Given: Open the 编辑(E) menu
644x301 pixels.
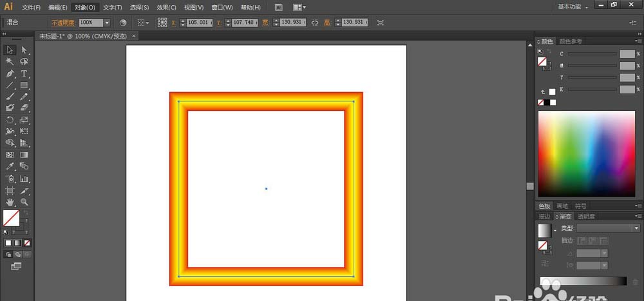Looking at the screenshot, I should (x=57, y=7).
